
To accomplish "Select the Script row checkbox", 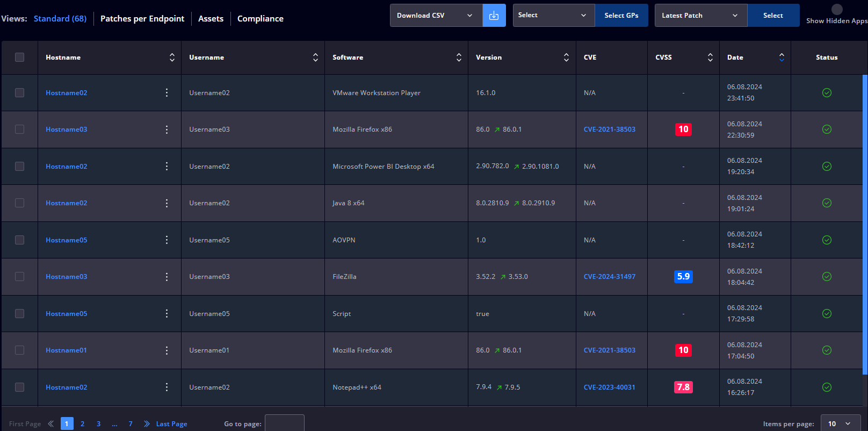I will pyautogui.click(x=20, y=313).
